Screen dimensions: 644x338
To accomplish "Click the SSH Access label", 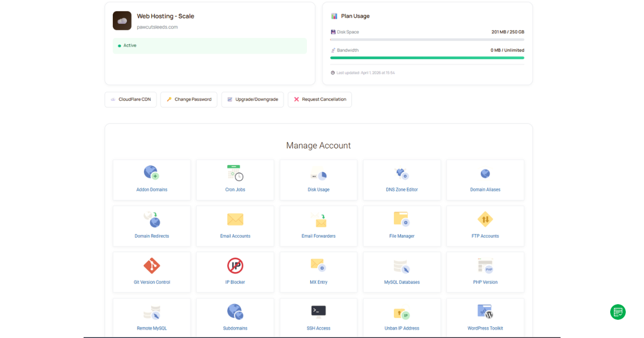I will [319, 328].
